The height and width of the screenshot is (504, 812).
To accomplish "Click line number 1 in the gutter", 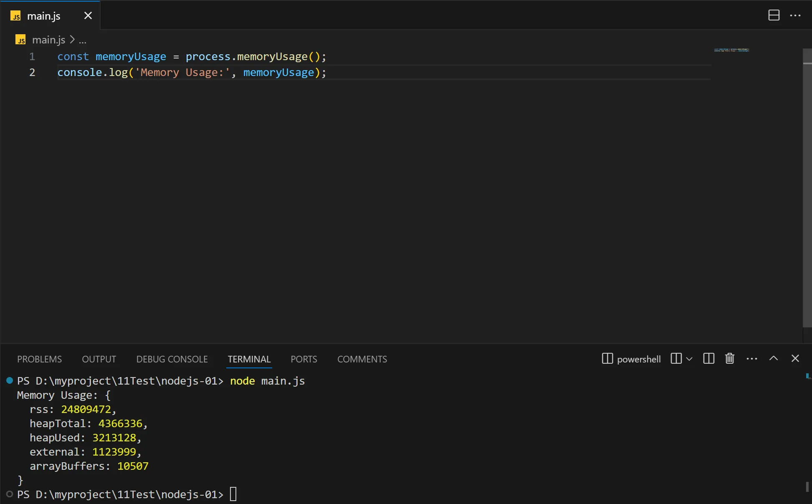I will tap(32, 56).
